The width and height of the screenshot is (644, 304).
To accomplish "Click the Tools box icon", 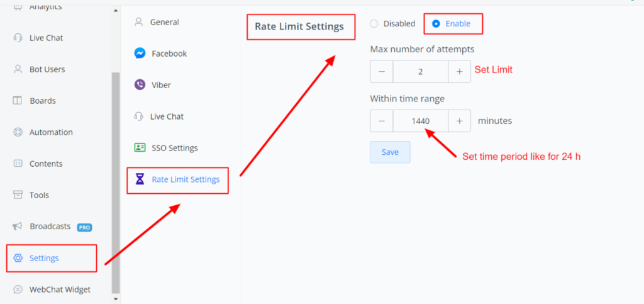I will tap(18, 195).
